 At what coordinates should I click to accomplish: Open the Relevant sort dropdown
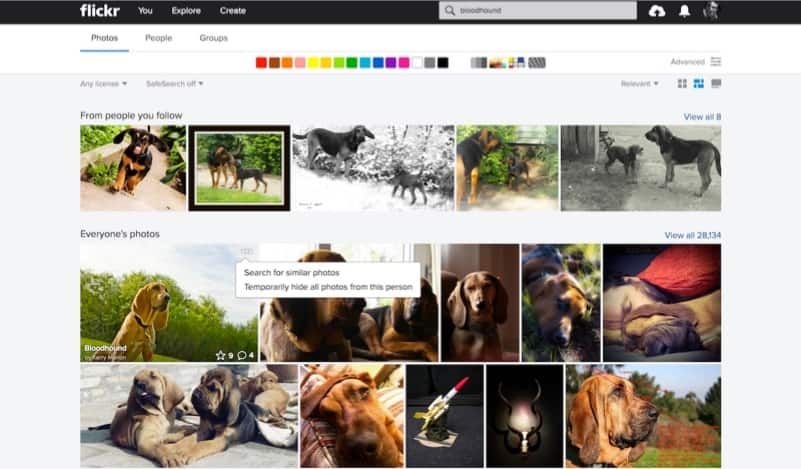click(x=640, y=84)
